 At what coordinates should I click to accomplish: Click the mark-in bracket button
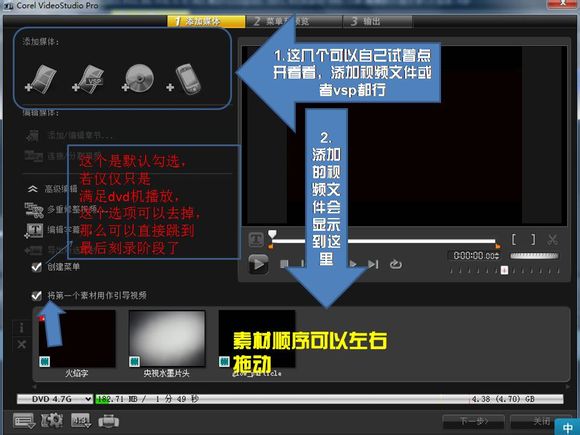[514, 239]
